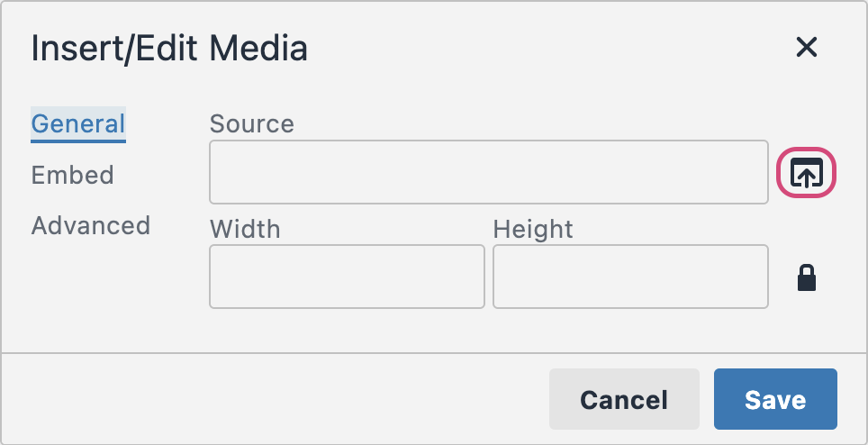Image resolution: width=868 pixels, height=445 pixels.
Task: Click into the Width input box
Action: [x=347, y=277]
